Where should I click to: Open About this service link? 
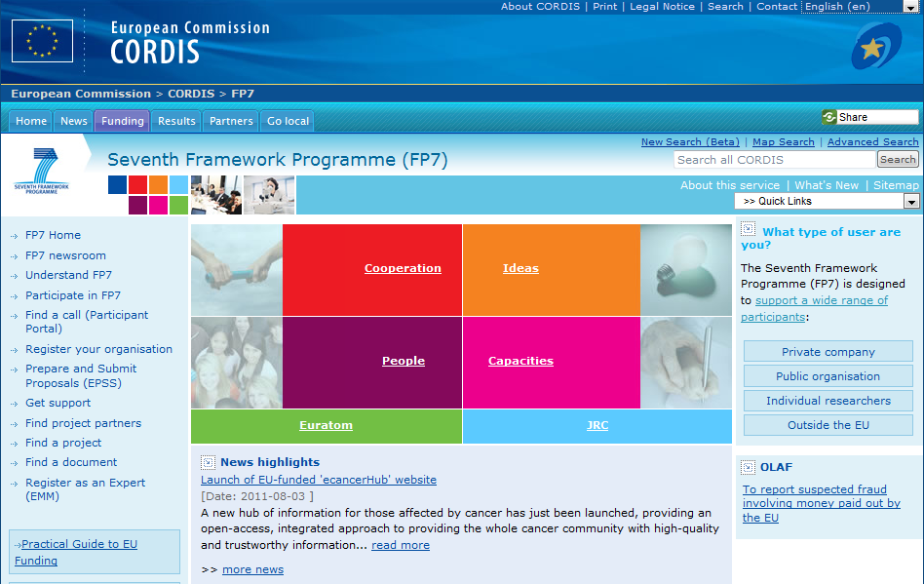click(729, 185)
